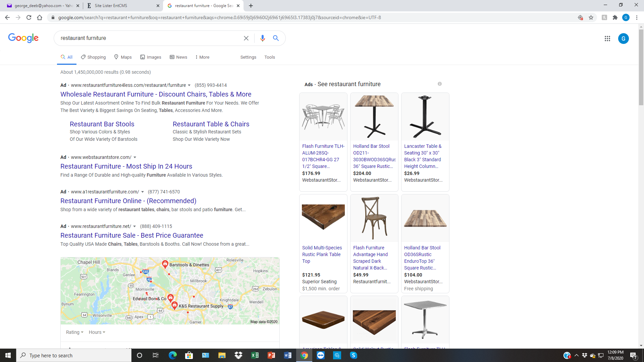Open Excel from the taskbar
The height and width of the screenshot is (362, 644).
click(255, 355)
